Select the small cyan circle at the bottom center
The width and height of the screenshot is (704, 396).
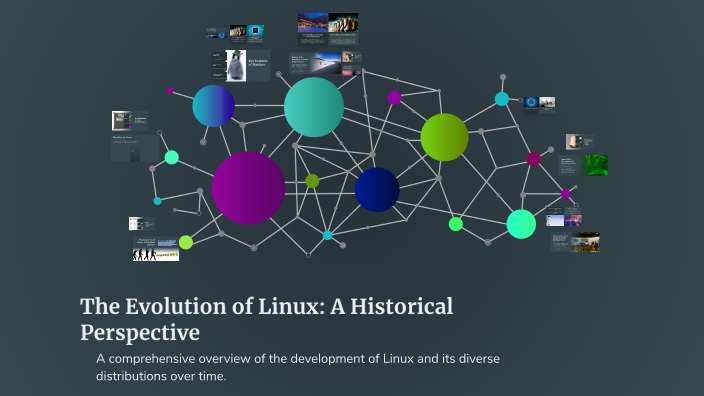click(x=328, y=235)
